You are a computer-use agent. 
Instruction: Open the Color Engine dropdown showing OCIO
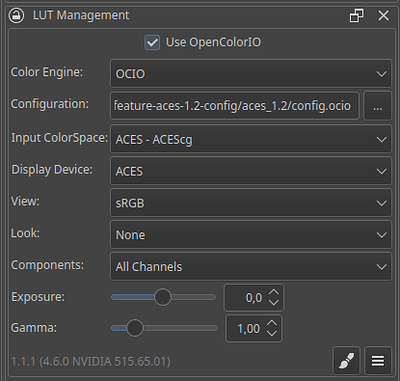click(x=251, y=74)
